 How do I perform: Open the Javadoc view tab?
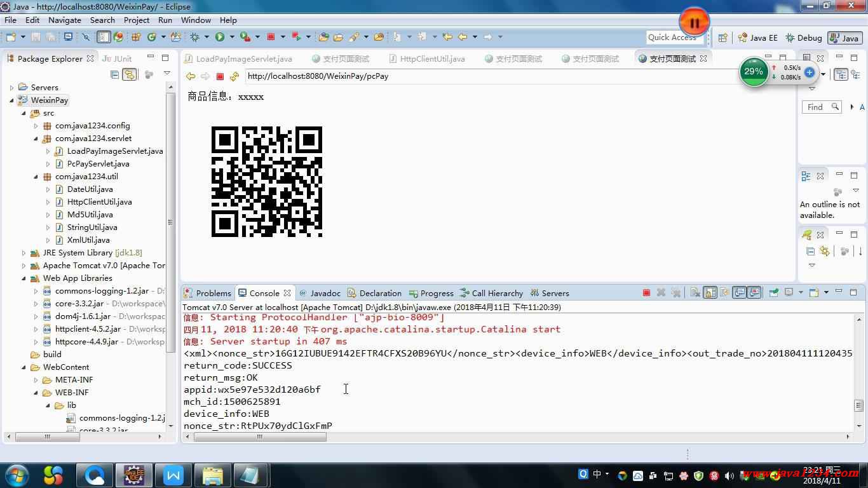click(320, 293)
